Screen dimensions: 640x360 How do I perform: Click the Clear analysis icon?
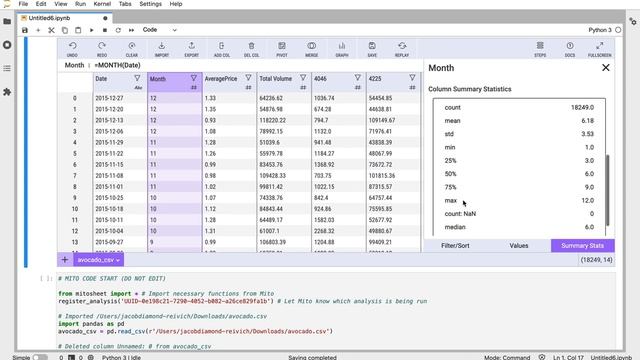[131, 46]
